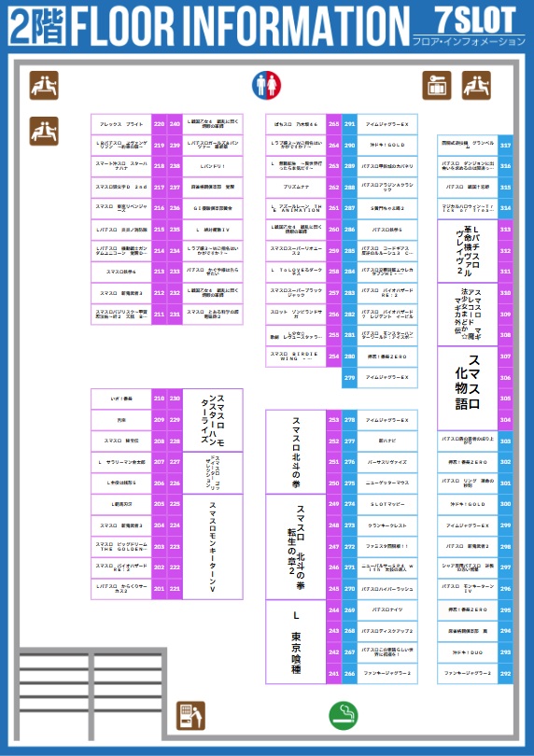This screenshot has height=756, width=534.
Task: Click the 7SLOT logo in header
Action: pos(475,21)
